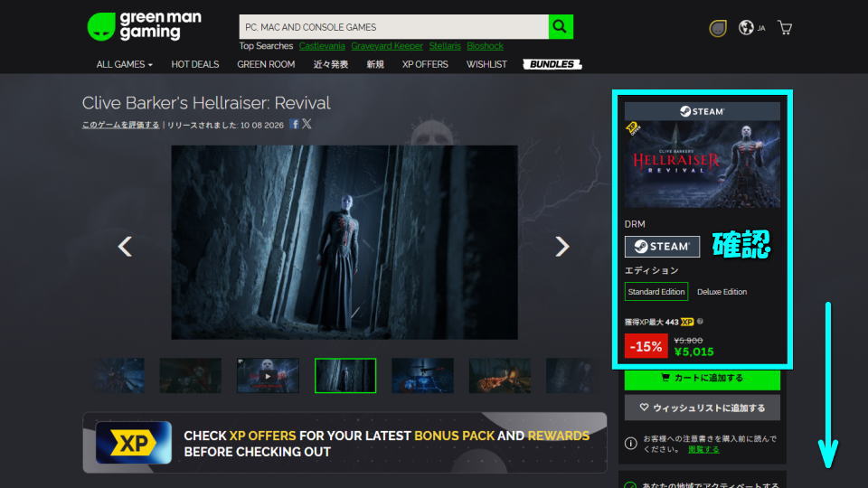Show the next screenshot with right arrow
The height and width of the screenshot is (488, 868).
[561, 246]
